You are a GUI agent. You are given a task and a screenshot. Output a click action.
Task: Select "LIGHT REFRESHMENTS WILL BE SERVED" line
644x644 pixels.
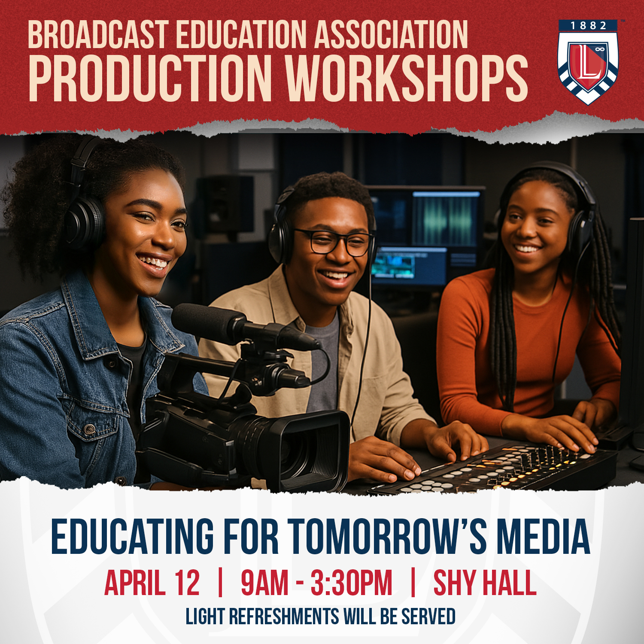(x=321, y=617)
